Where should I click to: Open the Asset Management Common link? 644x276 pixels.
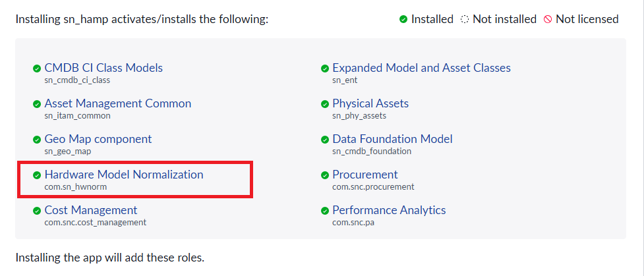click(x=117, y=103)
